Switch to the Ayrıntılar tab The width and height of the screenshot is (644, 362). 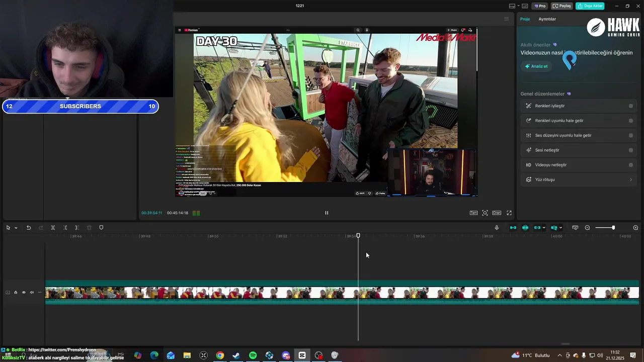pyautogui.click(x=547, y=19)
